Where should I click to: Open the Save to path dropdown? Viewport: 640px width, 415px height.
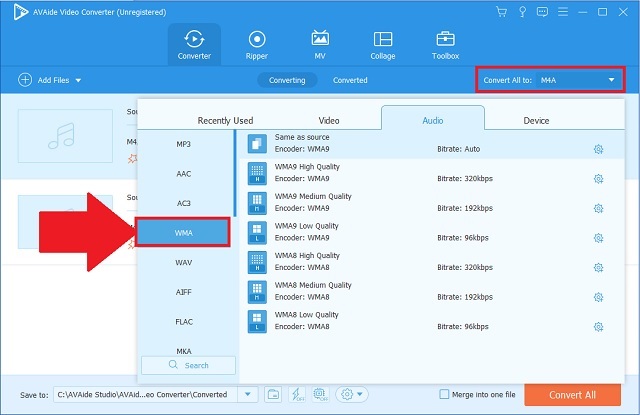(248, 394)
